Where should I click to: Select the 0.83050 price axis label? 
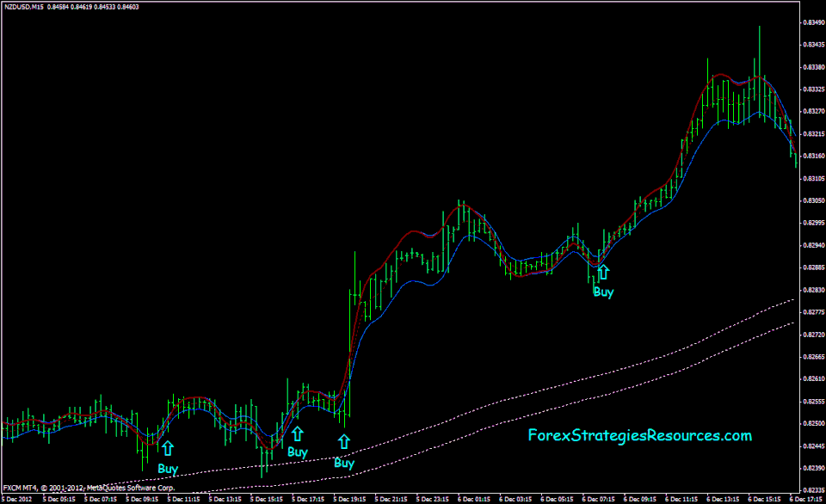[814, 200]
